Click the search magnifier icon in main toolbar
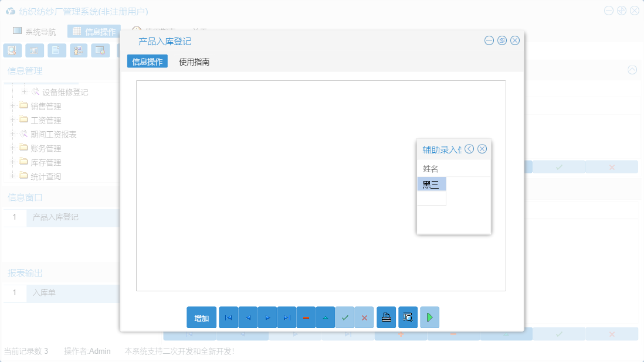The width and height of the screenshot is (644, 362). tap(12, 50)
